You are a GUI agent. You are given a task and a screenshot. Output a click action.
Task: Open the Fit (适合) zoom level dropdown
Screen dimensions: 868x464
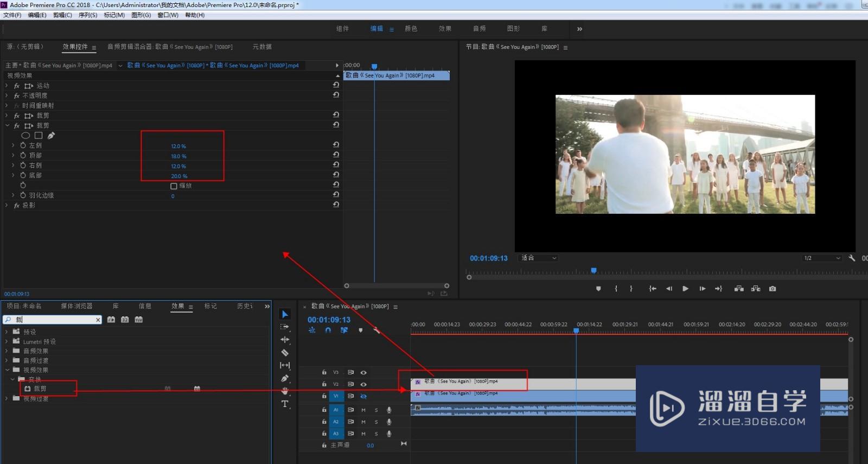[539, 258]
